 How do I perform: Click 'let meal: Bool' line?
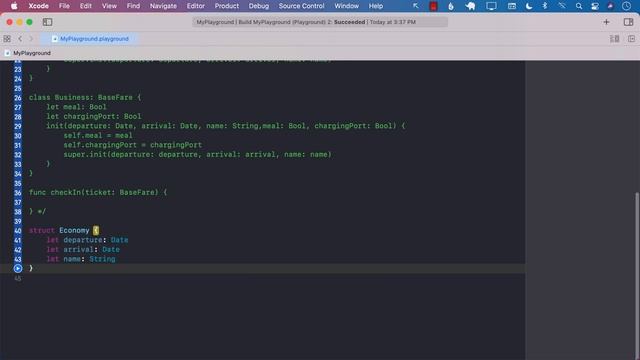click(x=76, y=107)
